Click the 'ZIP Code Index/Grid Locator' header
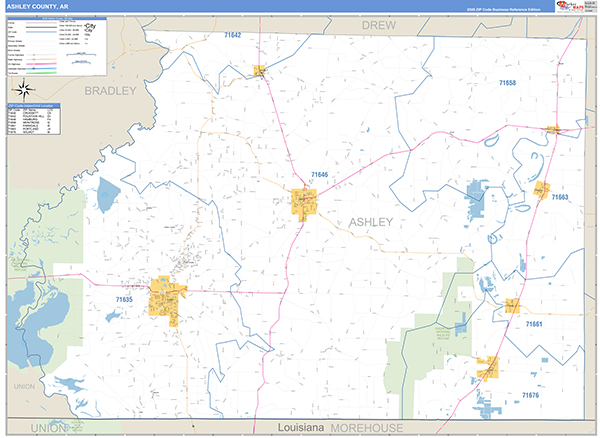This screenshot has width=600, height=438. [34, 105]
